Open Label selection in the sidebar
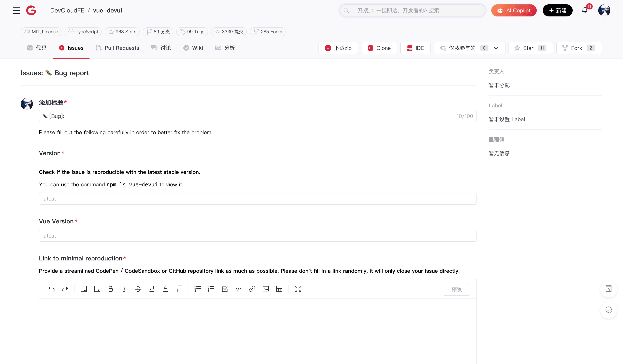This screenshot has height=364, width=623. [507, 119]
